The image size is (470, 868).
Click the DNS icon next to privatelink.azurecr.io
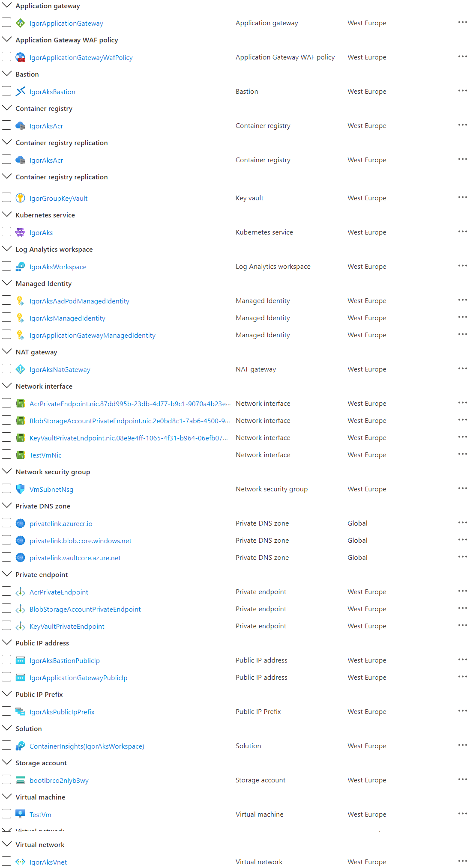20,523
